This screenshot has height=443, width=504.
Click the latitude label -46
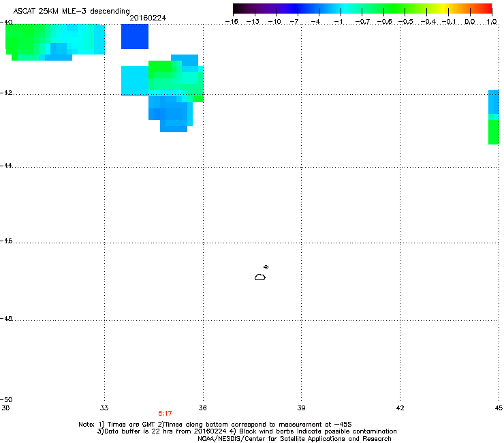(6, 241)
